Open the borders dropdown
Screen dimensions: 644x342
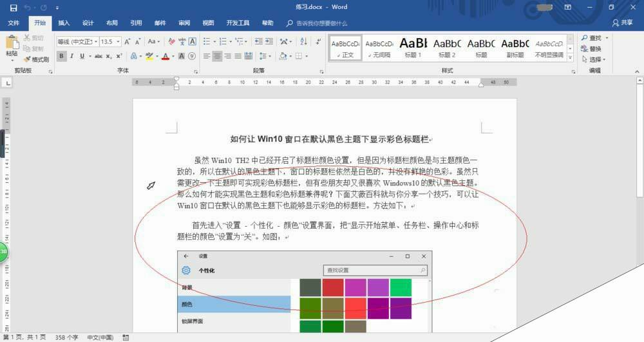pos(307,56)
